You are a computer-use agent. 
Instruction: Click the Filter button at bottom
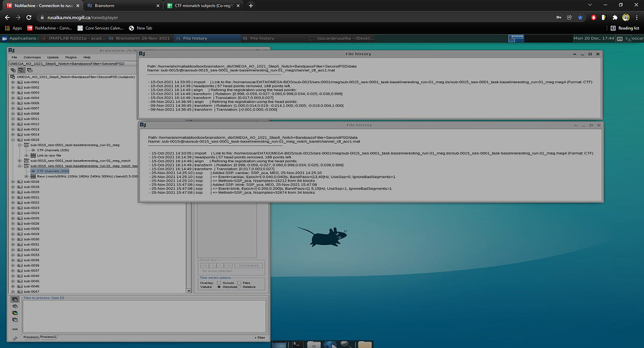pyautogui.click(x=260, y=337)
